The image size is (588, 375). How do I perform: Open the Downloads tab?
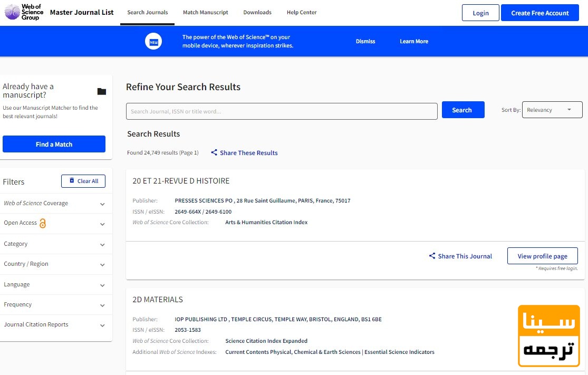coord(257,13)
